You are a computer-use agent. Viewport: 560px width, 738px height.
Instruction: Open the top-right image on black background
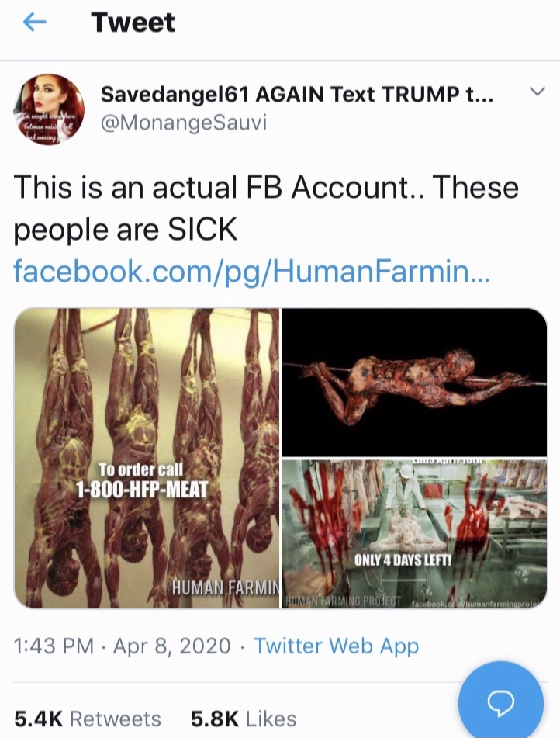[x=414, y=382]
